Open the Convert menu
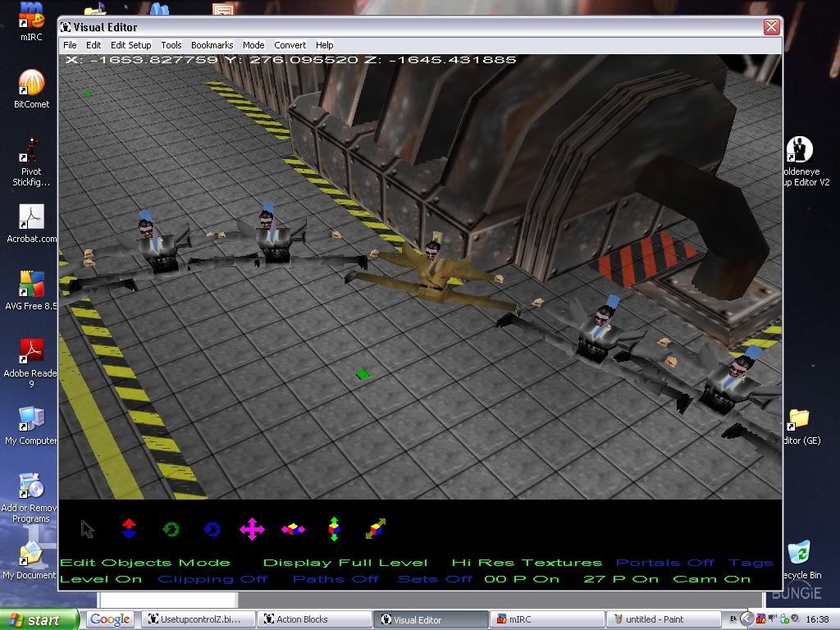The width and height of the screenshot is (840, 630). coord(290,45)
